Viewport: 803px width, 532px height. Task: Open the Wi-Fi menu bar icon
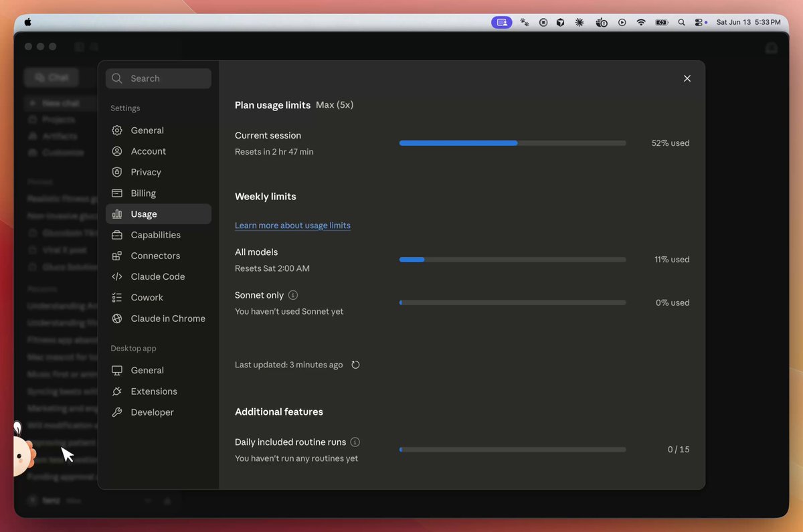[x=641, y=22]
